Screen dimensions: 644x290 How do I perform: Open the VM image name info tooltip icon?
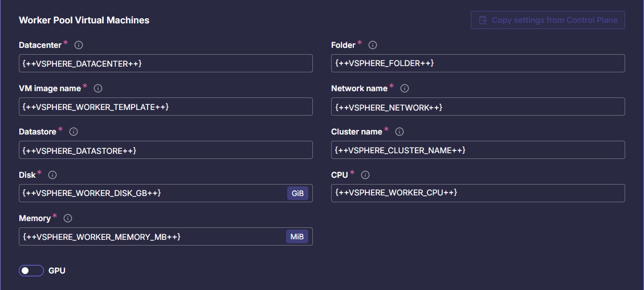(98, 88)
